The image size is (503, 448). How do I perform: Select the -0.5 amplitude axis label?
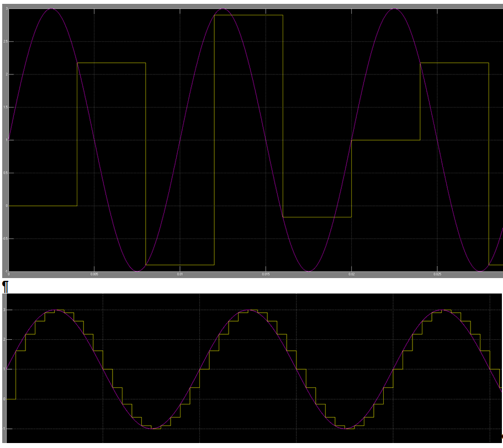coord(6,239)
